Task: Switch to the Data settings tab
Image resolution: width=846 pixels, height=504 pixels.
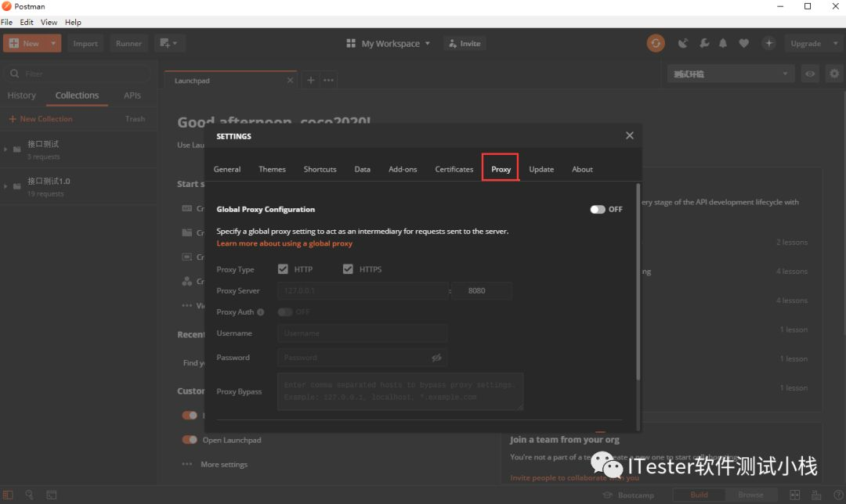Action: coord(362,169)
